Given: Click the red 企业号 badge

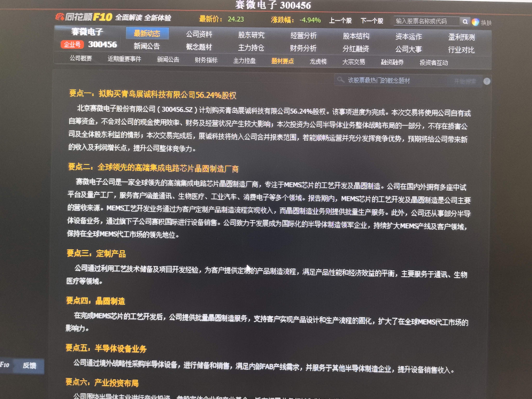Looking at the screenshot, I should (x=72, y=45).
